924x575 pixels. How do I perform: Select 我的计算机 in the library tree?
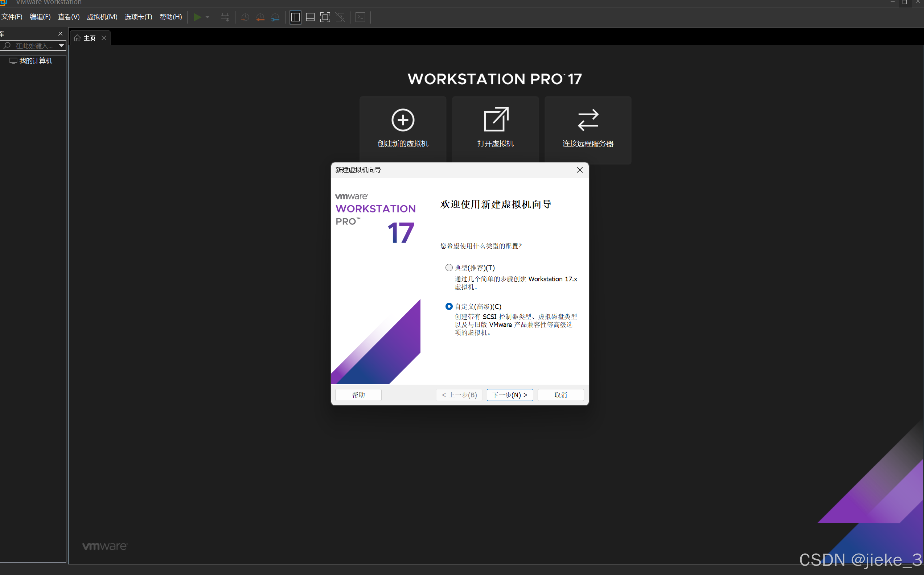[x=36, y=61]
